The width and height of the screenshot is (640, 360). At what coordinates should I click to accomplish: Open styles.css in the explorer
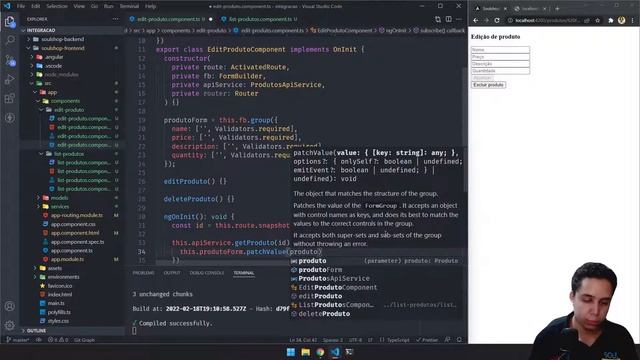58,321
